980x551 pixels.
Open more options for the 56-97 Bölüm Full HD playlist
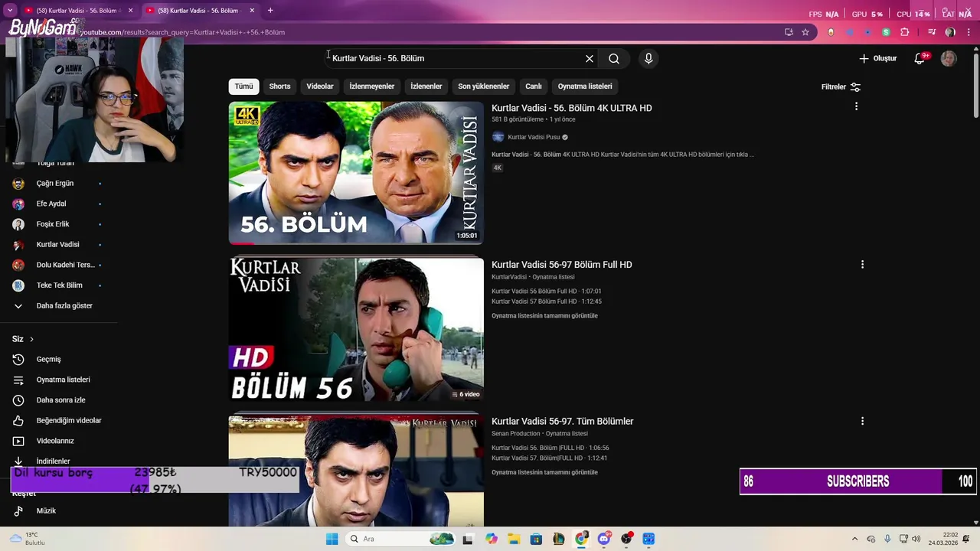(x=862, y=264)
